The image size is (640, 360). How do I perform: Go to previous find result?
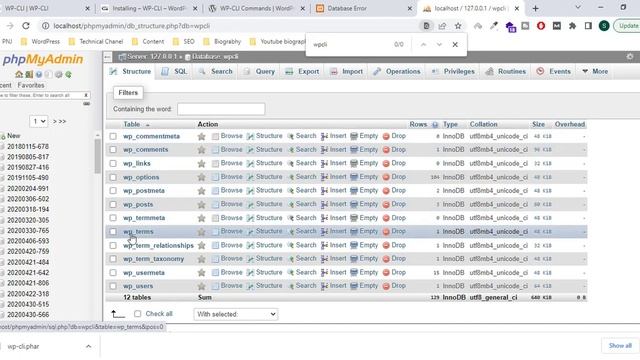tap(423, 44)
